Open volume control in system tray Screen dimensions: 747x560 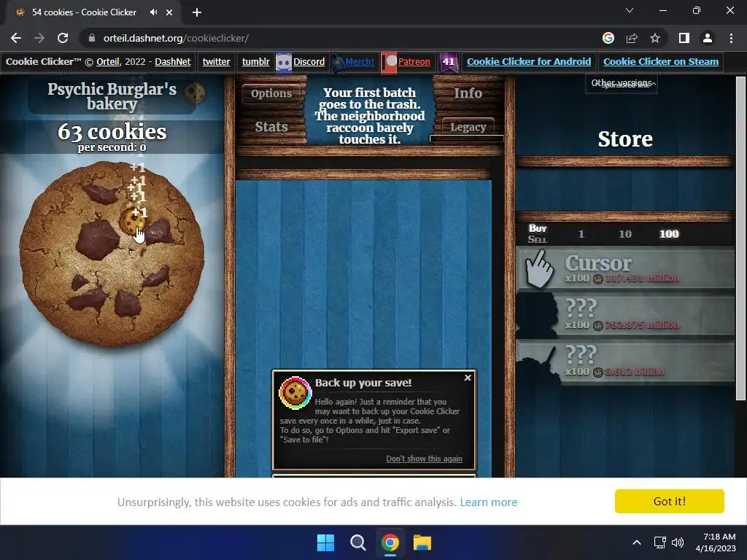[678, 542]
